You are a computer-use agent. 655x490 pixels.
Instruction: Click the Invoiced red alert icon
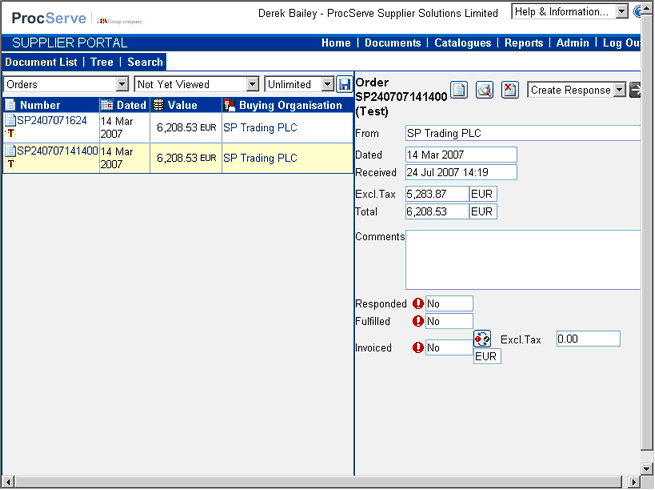417,348
